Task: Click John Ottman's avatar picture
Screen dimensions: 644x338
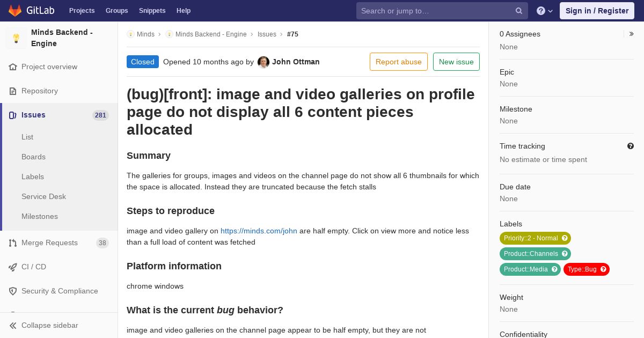Action: pyautogui.click(x=264, y=62)
